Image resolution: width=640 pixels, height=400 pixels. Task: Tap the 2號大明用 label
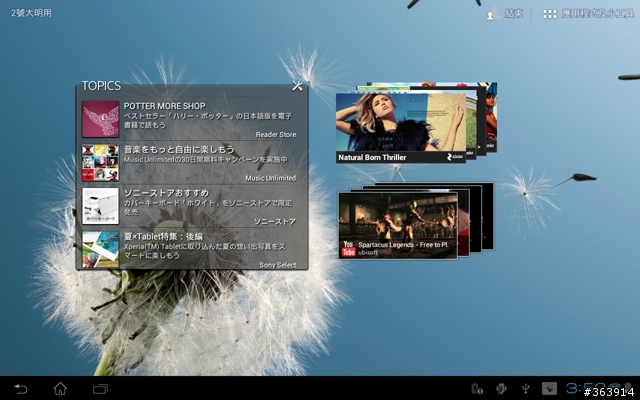pos(31,13)
